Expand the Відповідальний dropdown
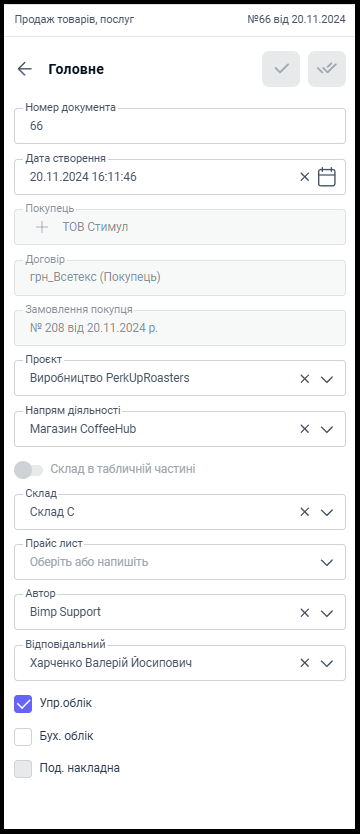360x834 pixels. click(x=327, y=663)
